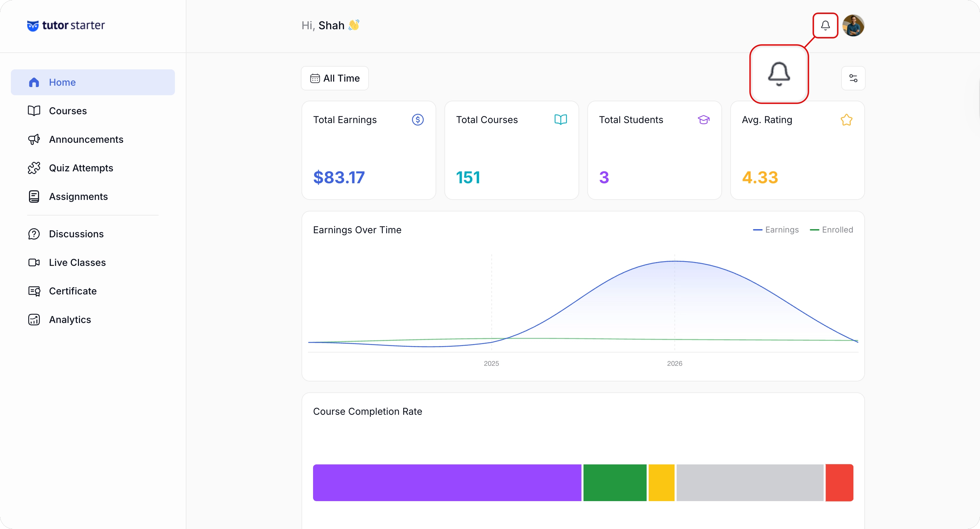Open Discussions from the sidebar
Image resolution: width=980 pixels, height=529 pixels.
(x=93, y=234)
